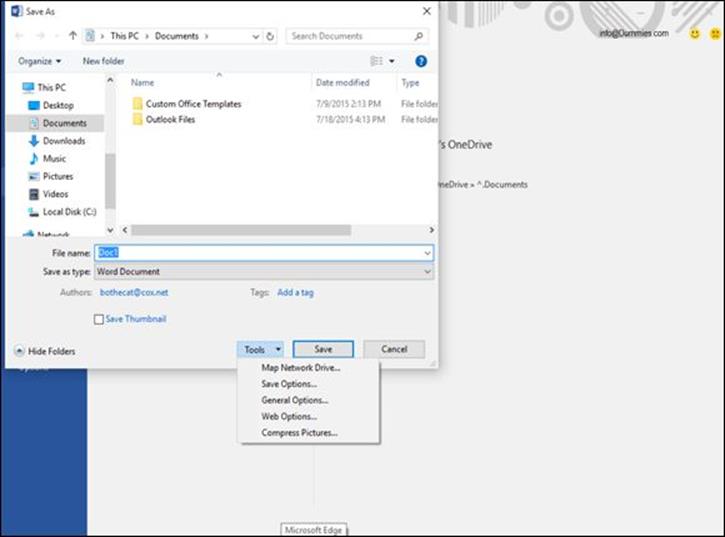The image size is (725, 537).
Task: Open the blue Help question mark icon
Action: click(421, 61)
